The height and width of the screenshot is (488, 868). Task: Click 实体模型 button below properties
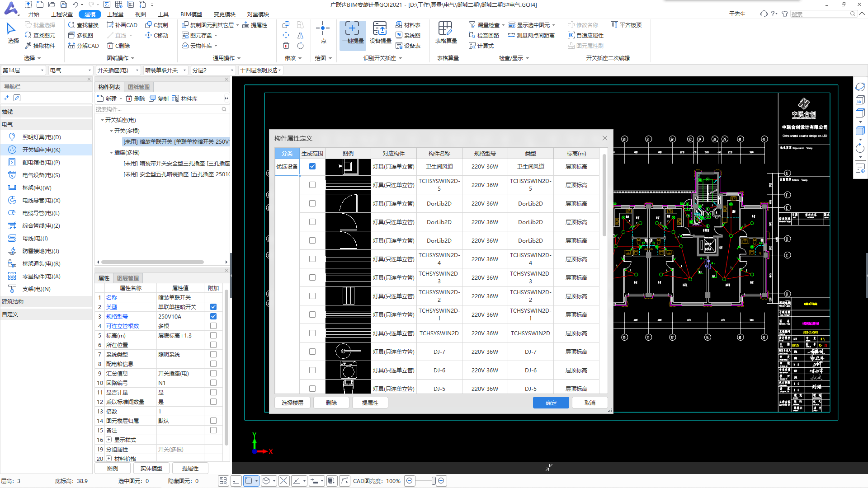(x=151, y=468)
